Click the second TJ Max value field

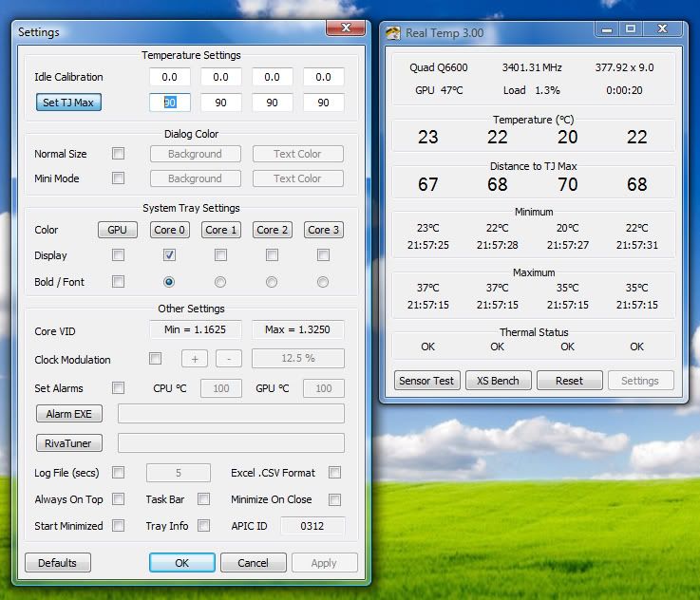click(221, 103)
